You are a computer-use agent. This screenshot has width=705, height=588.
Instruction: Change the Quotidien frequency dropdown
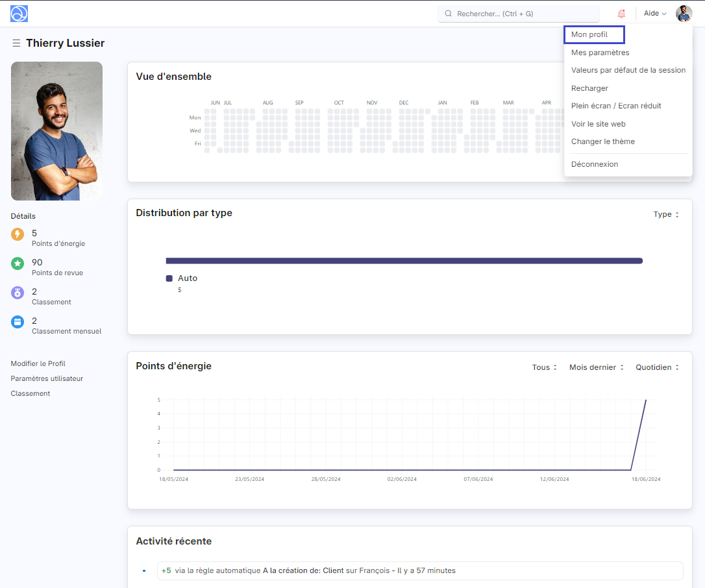pos(657,367)
